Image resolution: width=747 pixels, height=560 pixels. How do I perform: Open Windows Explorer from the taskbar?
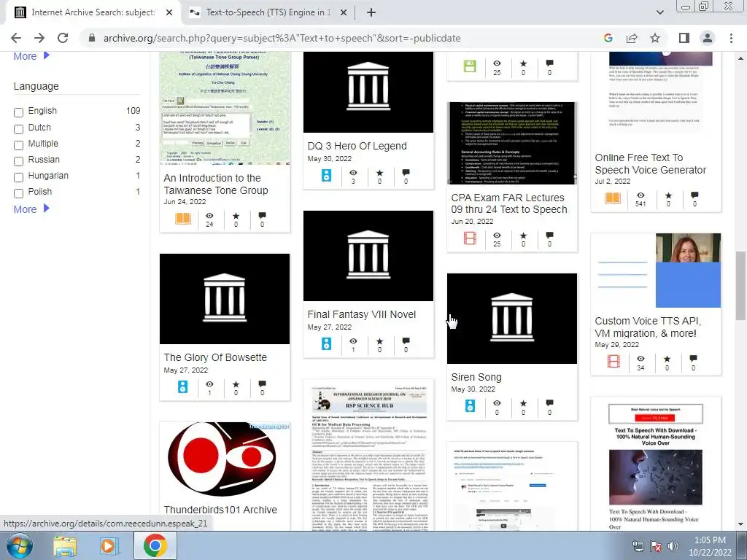coord(64,546)
